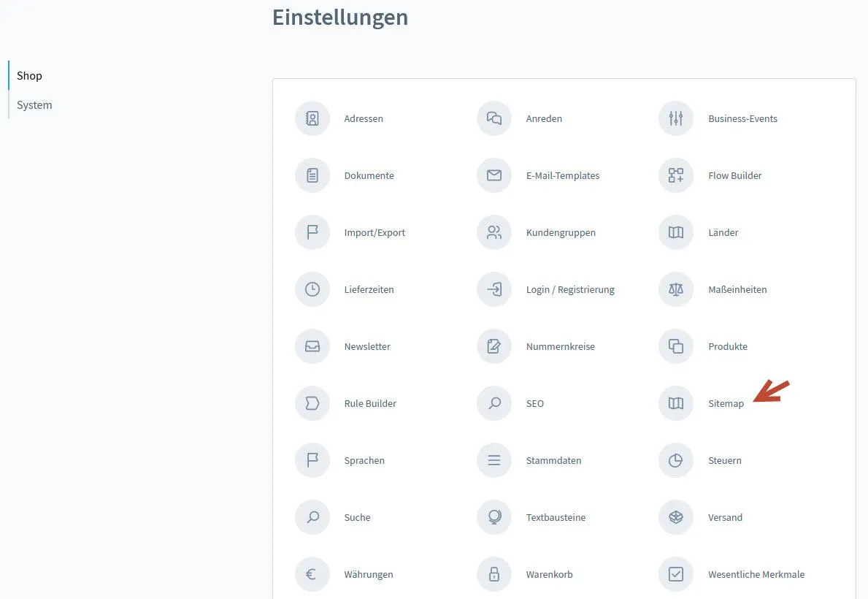Click the Login / Registrierung arrow icon
868x599 pixels.
click(x=494, y=289)
